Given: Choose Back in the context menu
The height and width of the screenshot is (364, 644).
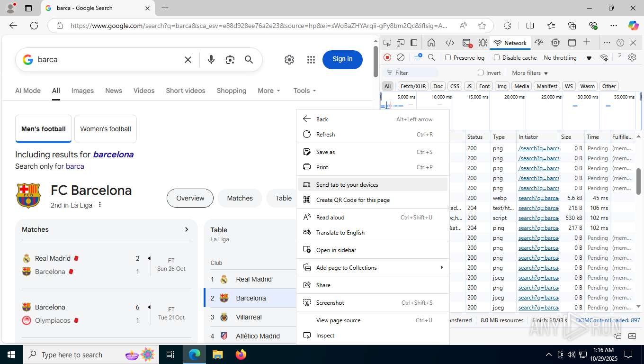Looking at the screenshot, I should point(373,119).
